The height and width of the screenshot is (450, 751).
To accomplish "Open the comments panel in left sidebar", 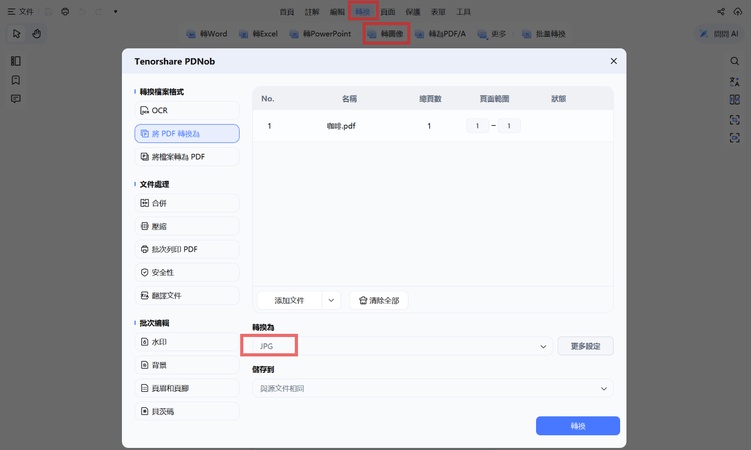I will (x=16, y=99).
